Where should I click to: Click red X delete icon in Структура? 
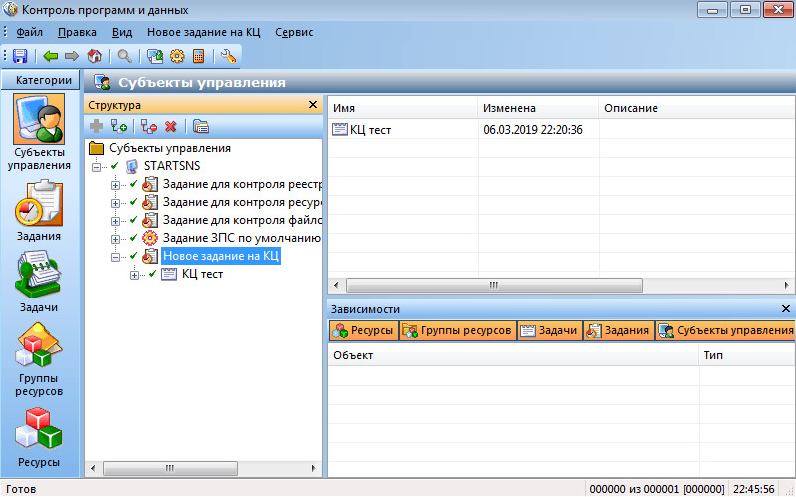point(171,126)
